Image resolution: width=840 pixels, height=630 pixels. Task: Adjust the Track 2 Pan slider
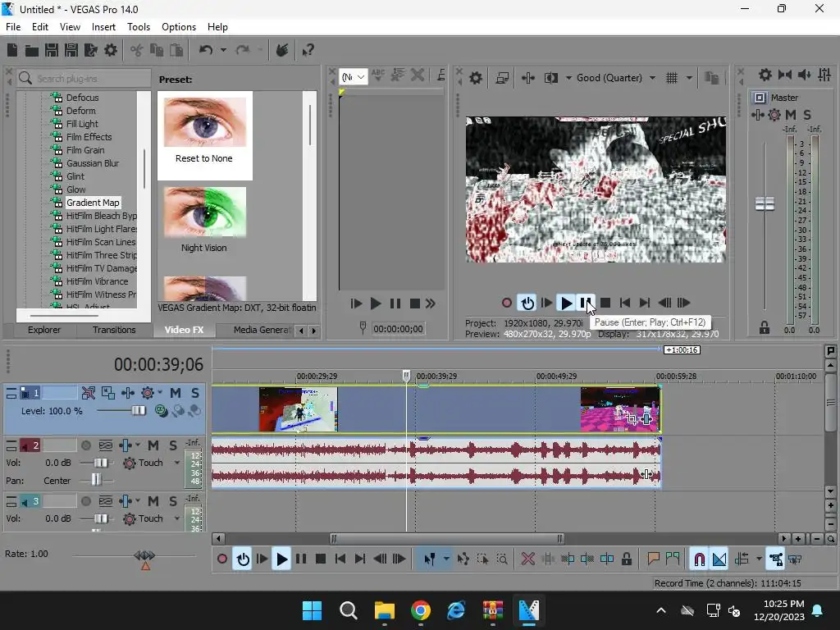click(97, 479)
